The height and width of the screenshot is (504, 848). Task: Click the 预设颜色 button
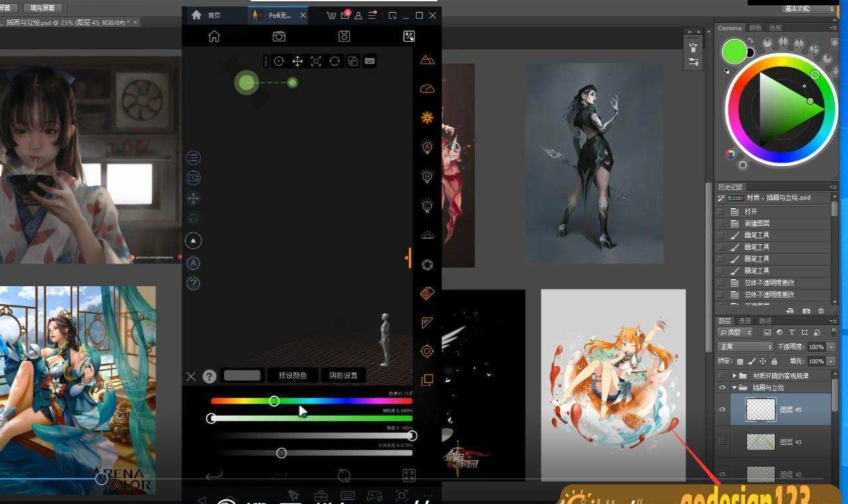pos(292,376)
